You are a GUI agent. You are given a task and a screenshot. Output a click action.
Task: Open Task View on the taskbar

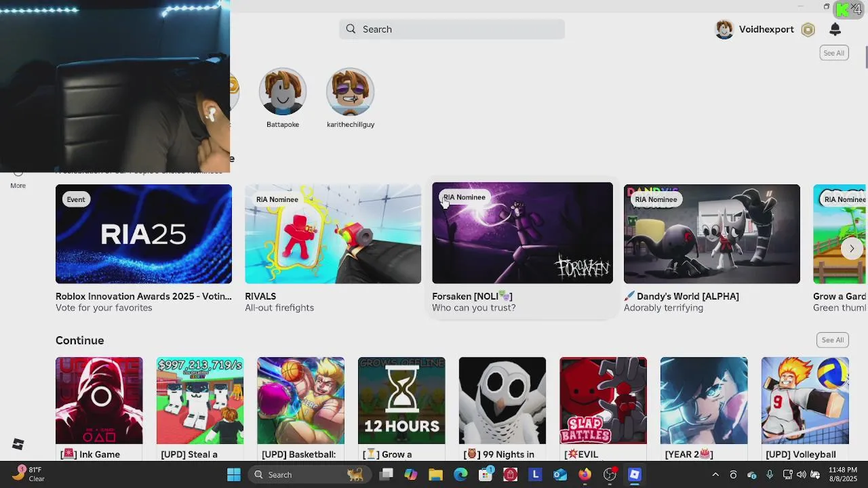coord(386,474)
